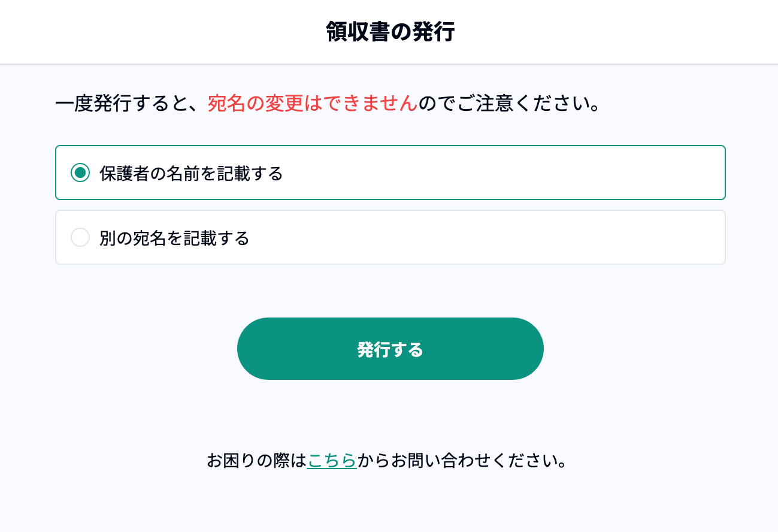The height and width of the screenshot is (532, 778).
Task: Click the 保護者 word in the first option
Action: 124,174
